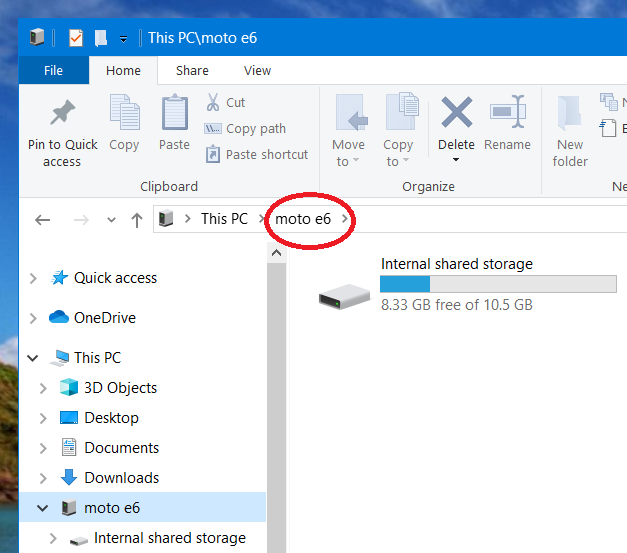
Task: Expand Internal shared storage tree node
Action: pyautogui.click(x=53, y=538)
